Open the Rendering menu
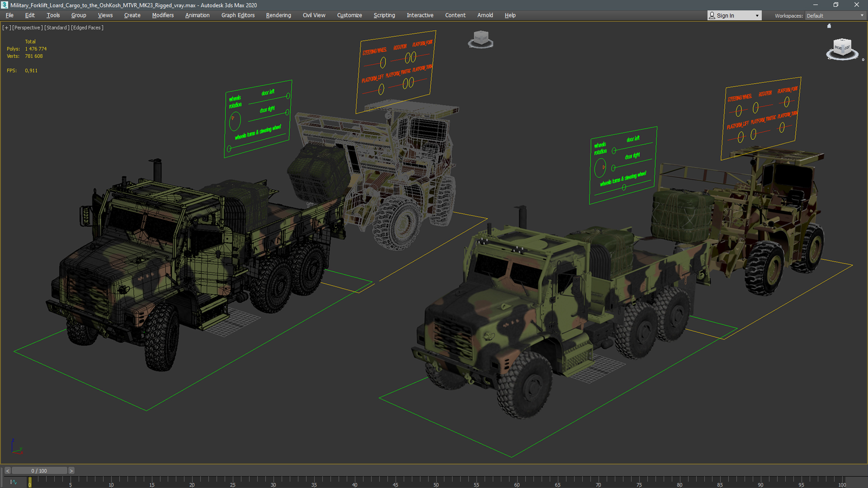Image resolution: width=868 pixels, height=488 pixels. [278, 15]
